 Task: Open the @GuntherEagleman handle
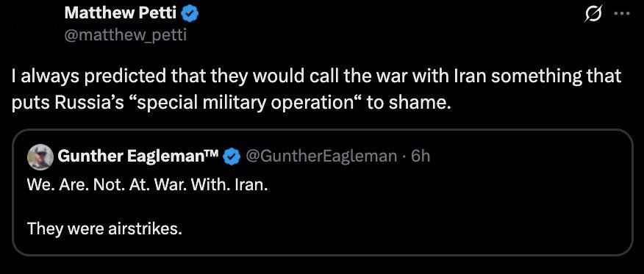pos(321,157)
